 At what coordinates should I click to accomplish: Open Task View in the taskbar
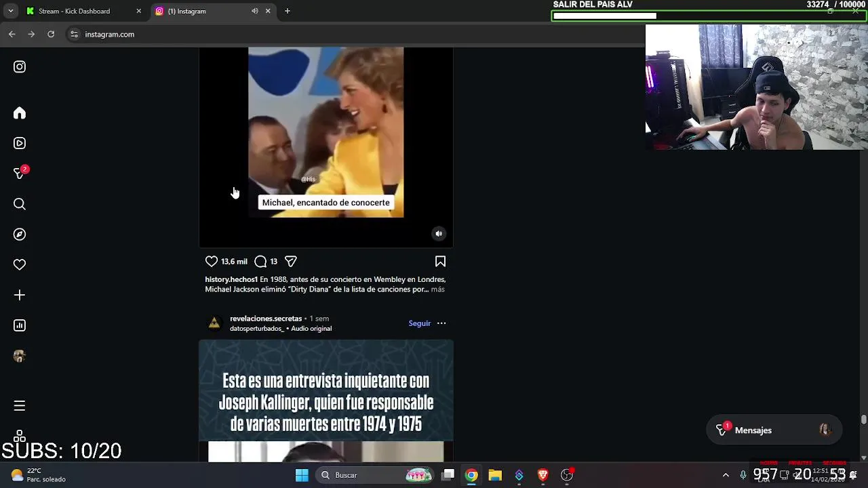pyautogui.click(x=448, y=475)
